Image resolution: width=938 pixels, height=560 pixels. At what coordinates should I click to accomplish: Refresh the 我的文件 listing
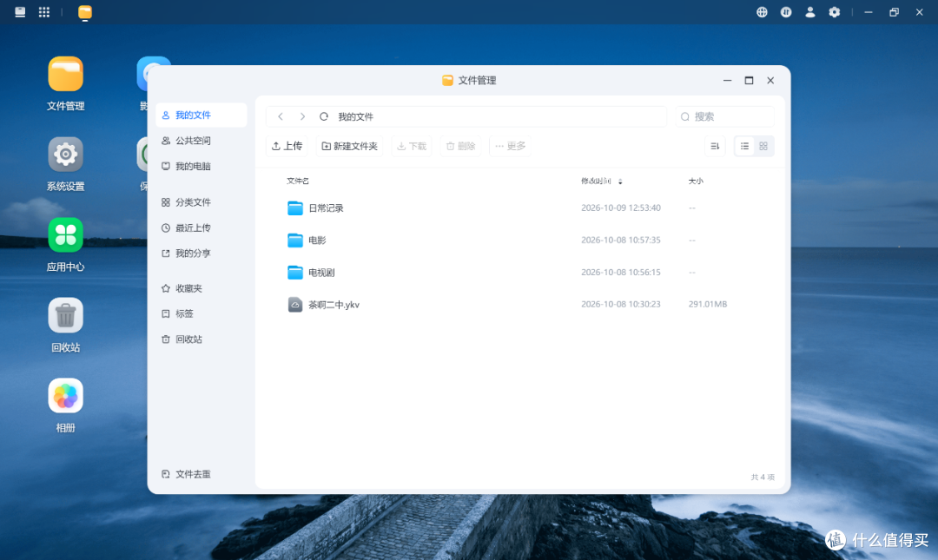[x=324, y=116]
